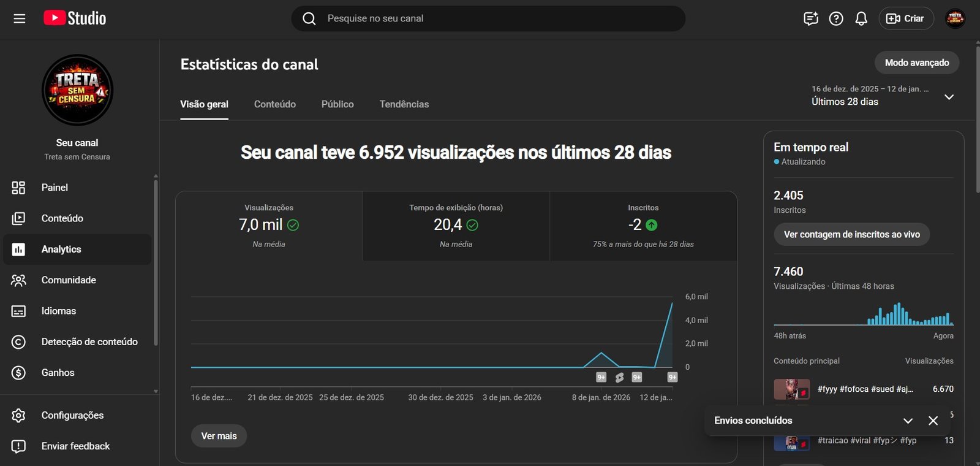Open Comunidade from the sidebar
Image resolution: width=980 pixels, height=466 pixels.
click(x=77, y=280)
